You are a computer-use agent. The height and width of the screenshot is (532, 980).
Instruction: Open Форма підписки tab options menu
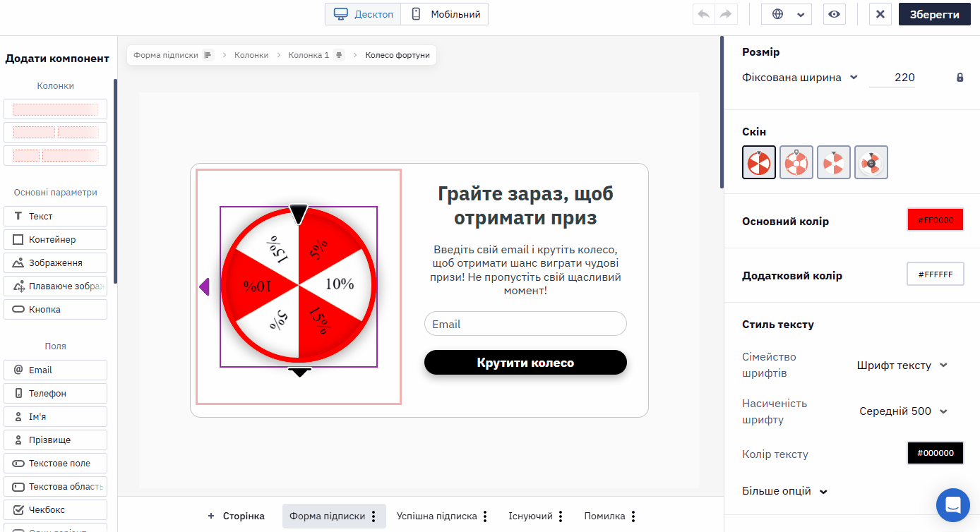coord(374,516)
